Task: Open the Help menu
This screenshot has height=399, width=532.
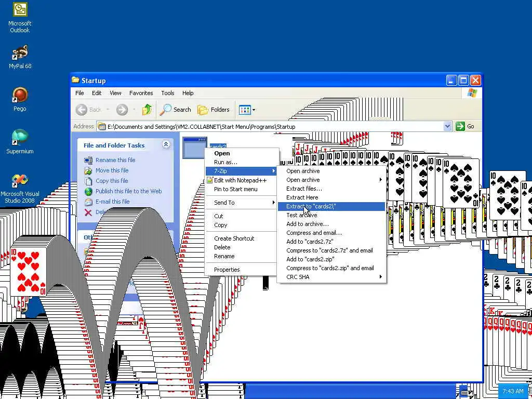Action: coord(188,93)
